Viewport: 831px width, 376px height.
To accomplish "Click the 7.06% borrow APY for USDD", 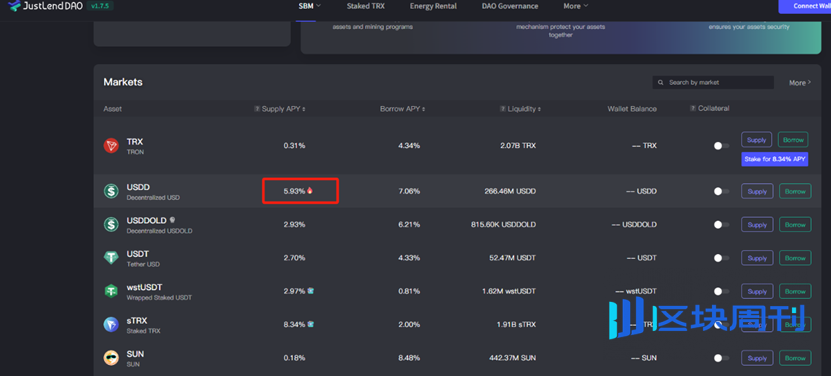I will click(409, 191).
